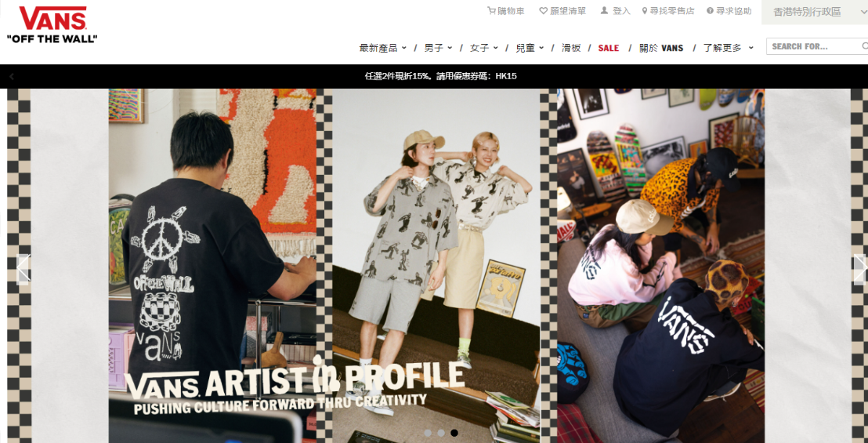
Task: Click the search magnifier icon
Action: [865, 46]
